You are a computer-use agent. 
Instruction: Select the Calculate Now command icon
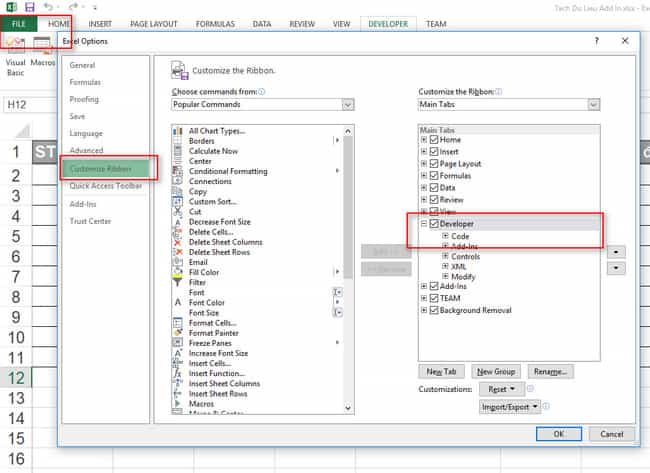177,151
